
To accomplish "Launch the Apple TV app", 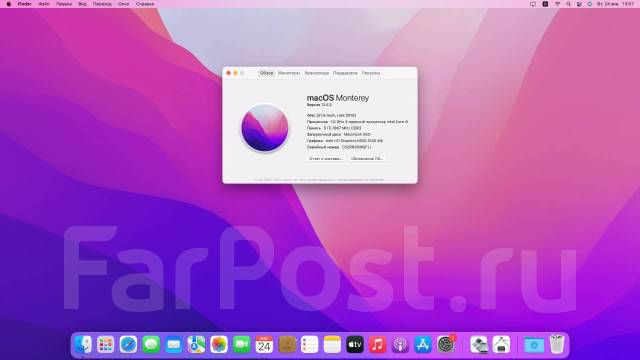I will (355, 344).
